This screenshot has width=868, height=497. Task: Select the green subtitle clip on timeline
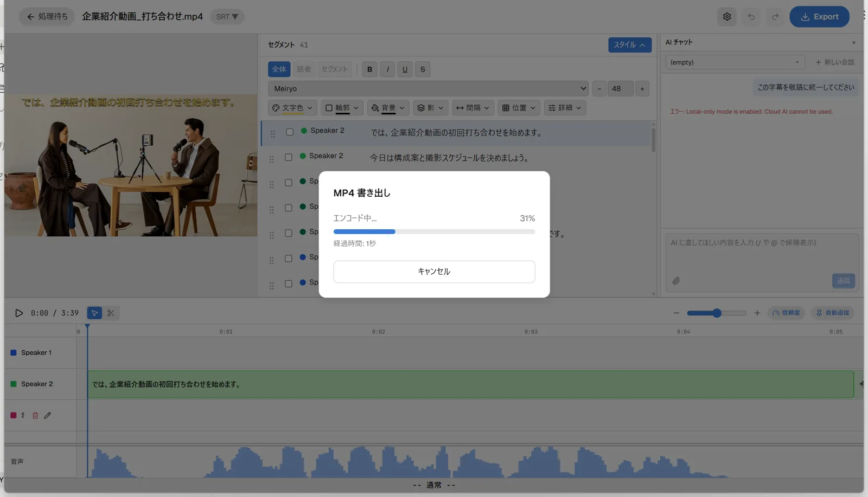(x=470, y=384)
